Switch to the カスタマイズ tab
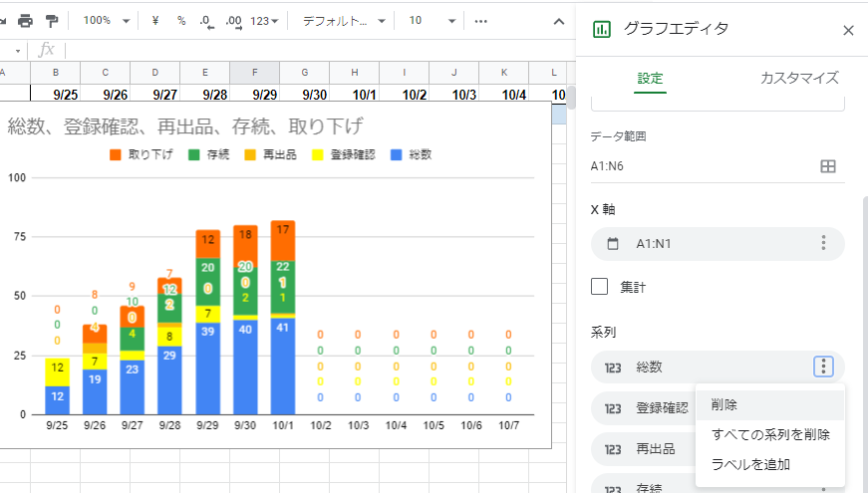Screen dimensions: 868x493 (799, 78)
